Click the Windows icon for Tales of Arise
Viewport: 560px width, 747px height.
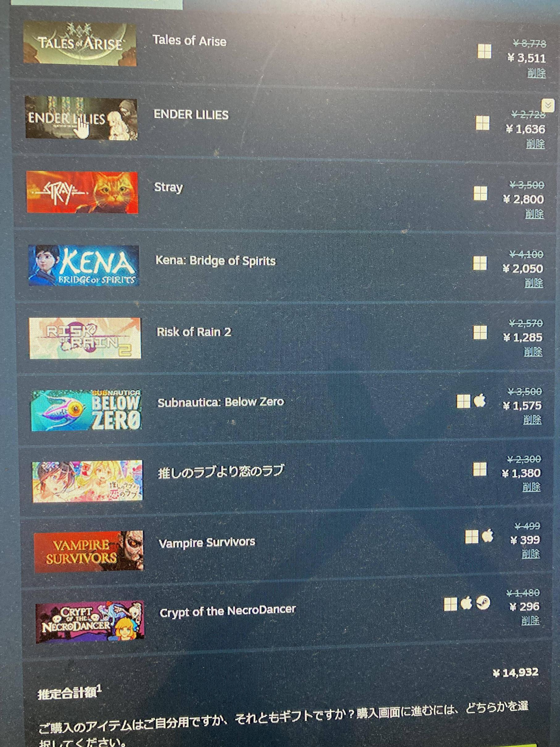tap(484, 52)
